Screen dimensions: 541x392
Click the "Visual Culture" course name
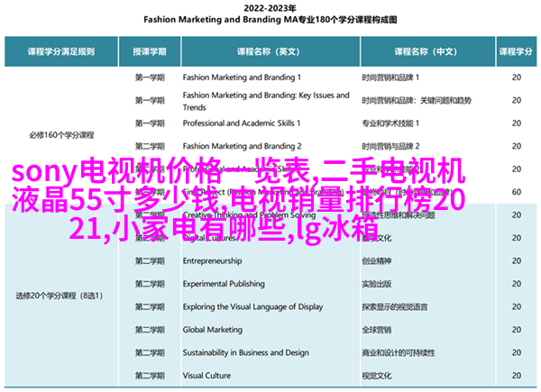[206, 376]
